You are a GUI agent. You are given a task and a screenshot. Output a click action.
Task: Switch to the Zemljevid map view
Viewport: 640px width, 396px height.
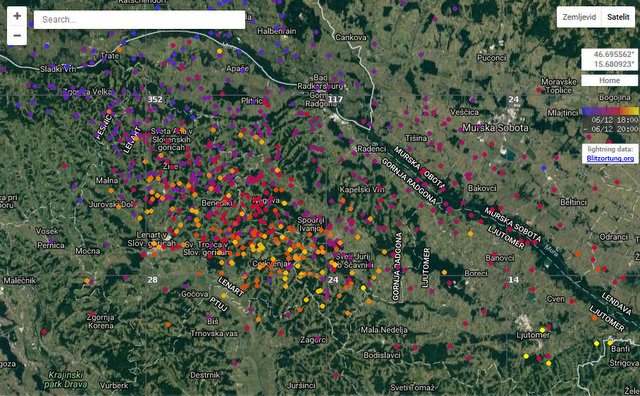point(579,17)
